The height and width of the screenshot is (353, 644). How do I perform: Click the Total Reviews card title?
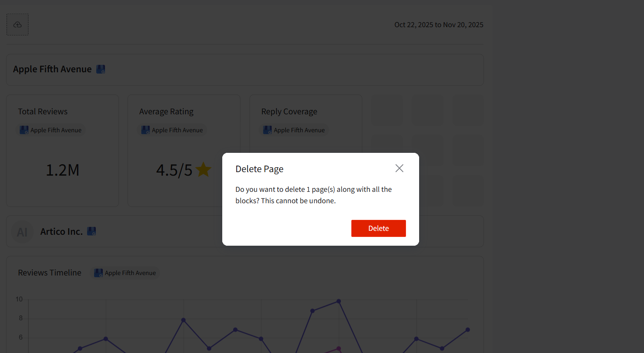43,111
